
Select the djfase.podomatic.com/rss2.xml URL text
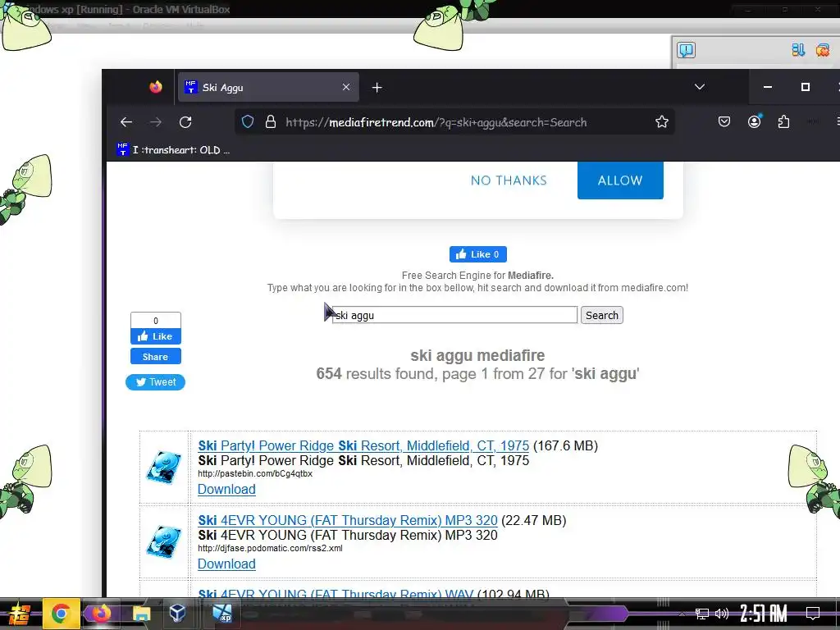pyautogui.click(x=270, y=548)
